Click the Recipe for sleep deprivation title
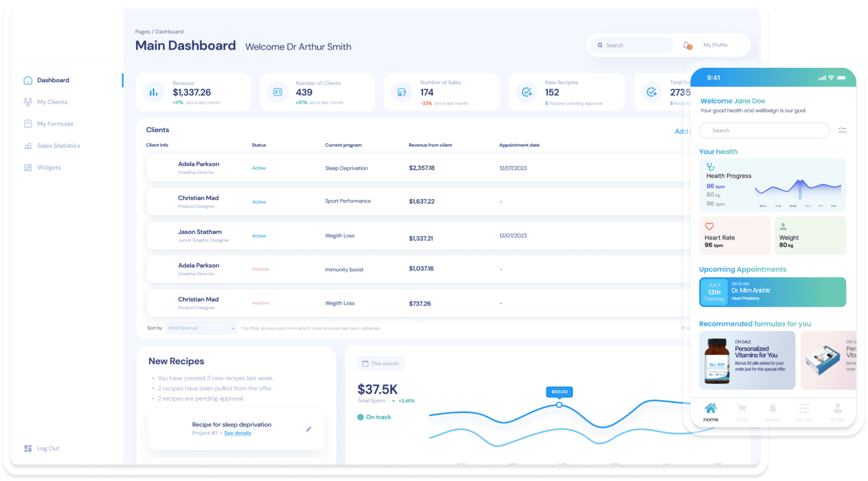The height and width of the screenshot is (481, 868). [x=231, y=425]
